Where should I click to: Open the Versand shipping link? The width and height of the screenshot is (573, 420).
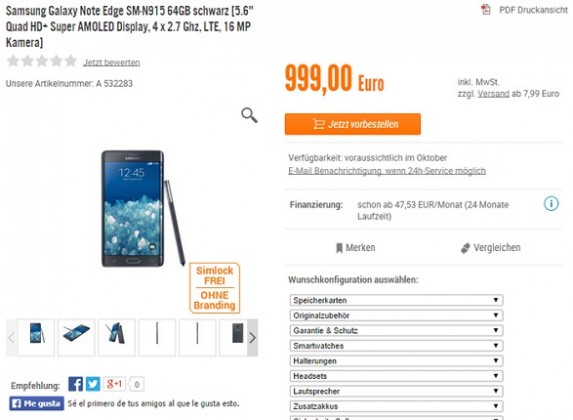pos(493,94)
